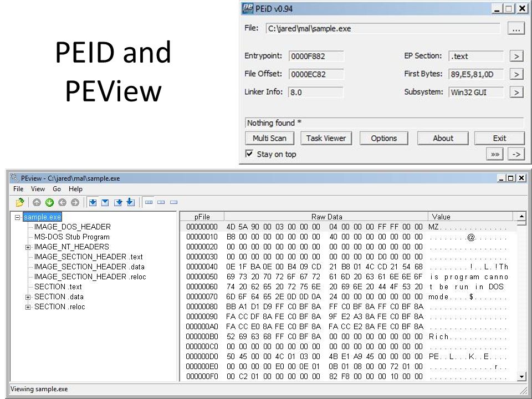Select IMAGE_SECTION_HEADER .text item
532x399 pixels.
[x=89, y=257]
